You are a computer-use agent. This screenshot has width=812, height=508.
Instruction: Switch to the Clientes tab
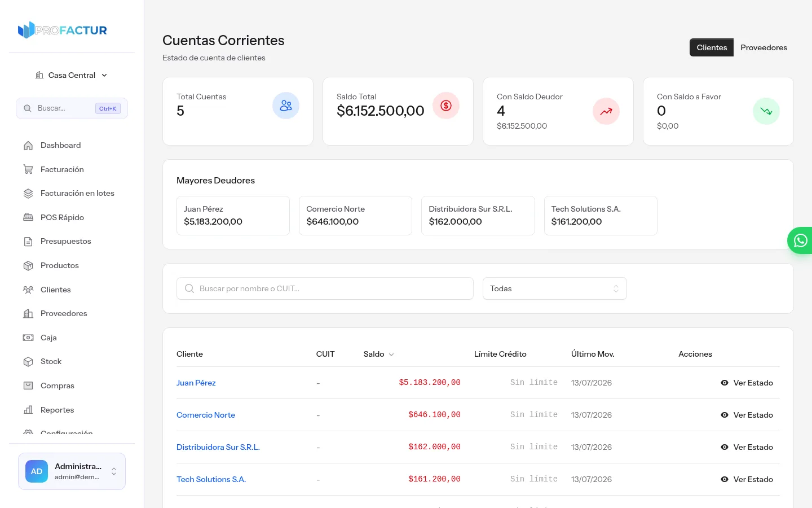[x=712, y=47]
